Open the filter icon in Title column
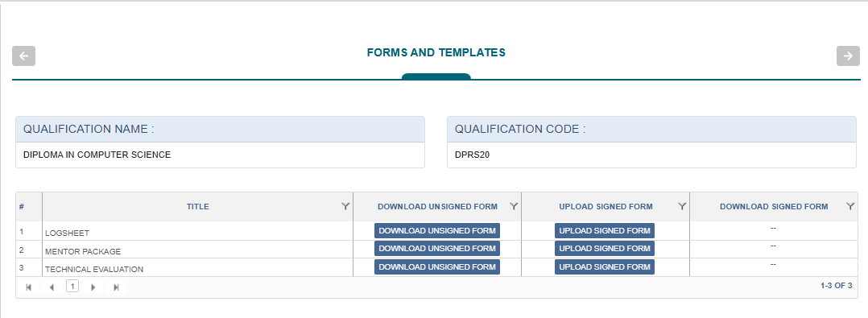The height and width of the screenshot is (318, 868). click(345, 206)
